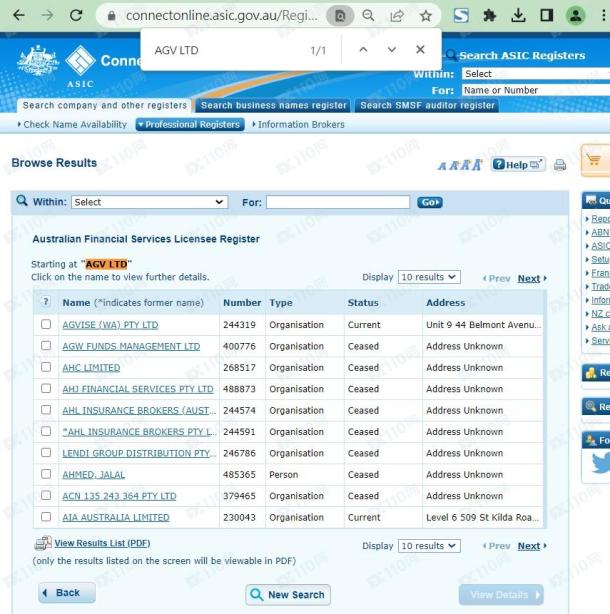Click the New Search button
The image size is (610, 614).
(x=288, y=594)
